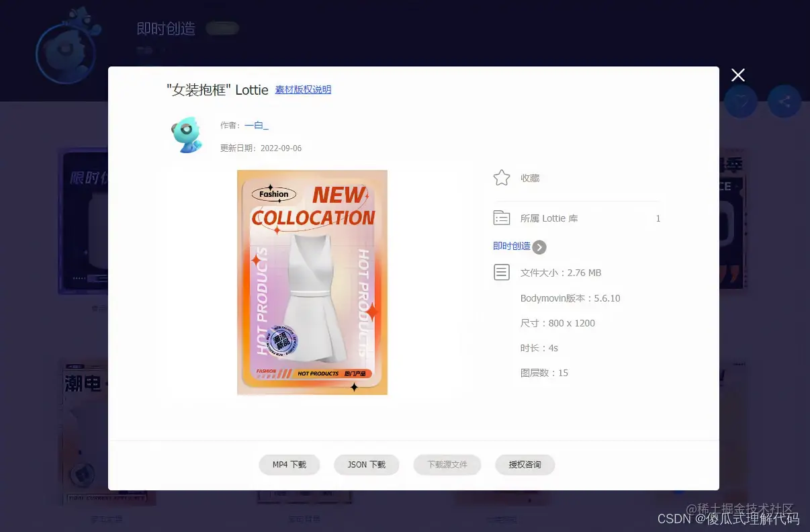Click the 授权咨询 button
Screen dimensions: 810x532
[525, 465]
